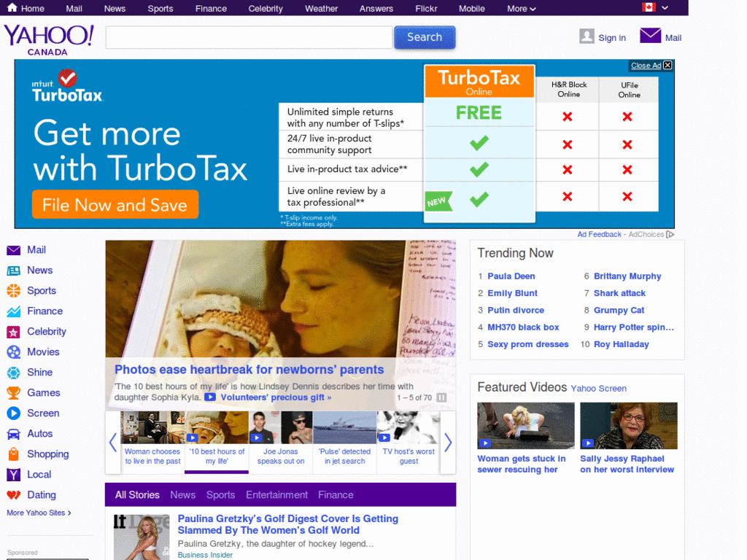Click the Autos car icon in sidebar

point(13,435)
